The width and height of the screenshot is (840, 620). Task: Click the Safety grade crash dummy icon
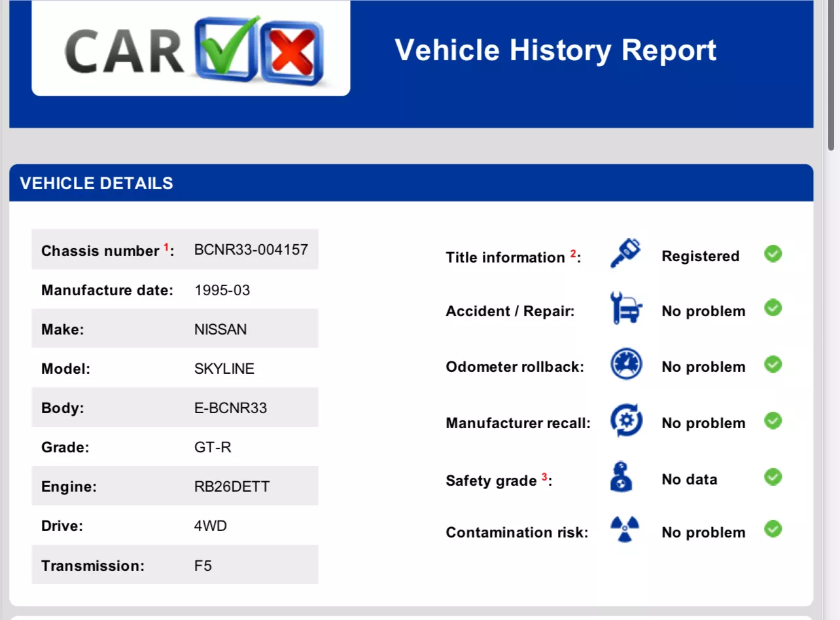click(x=622, y=477)
